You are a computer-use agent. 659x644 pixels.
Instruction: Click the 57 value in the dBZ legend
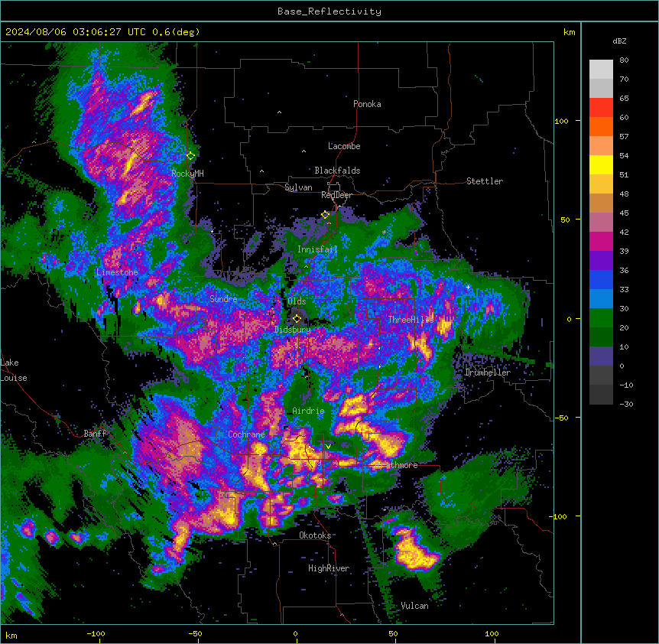(x=624, y=137)
